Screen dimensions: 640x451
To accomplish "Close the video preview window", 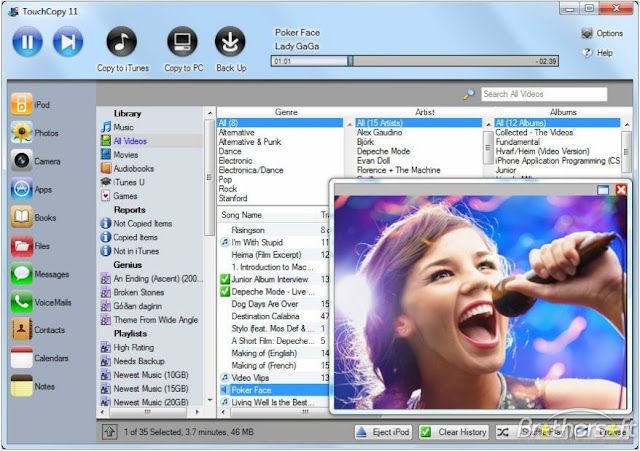I will [x=620, y=189].
